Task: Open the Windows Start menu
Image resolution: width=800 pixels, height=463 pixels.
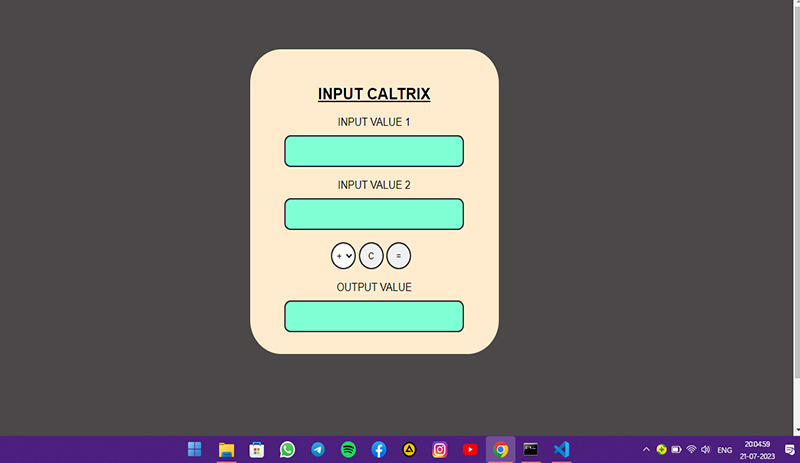Action: (195, 449)
